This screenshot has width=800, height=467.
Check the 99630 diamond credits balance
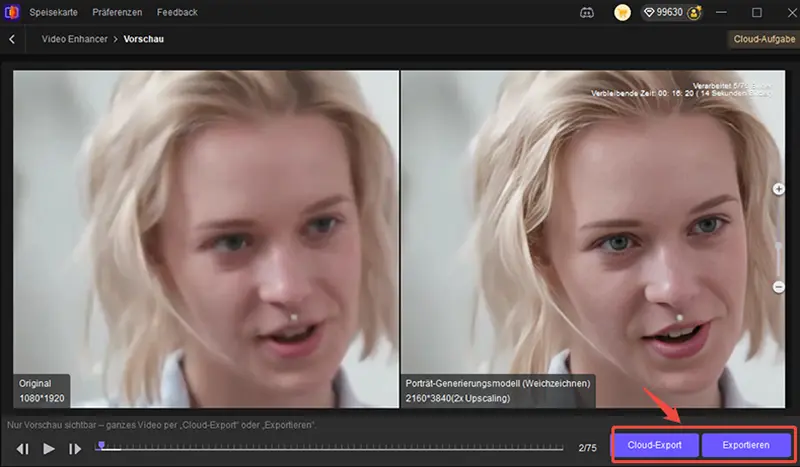click(663, 12)
